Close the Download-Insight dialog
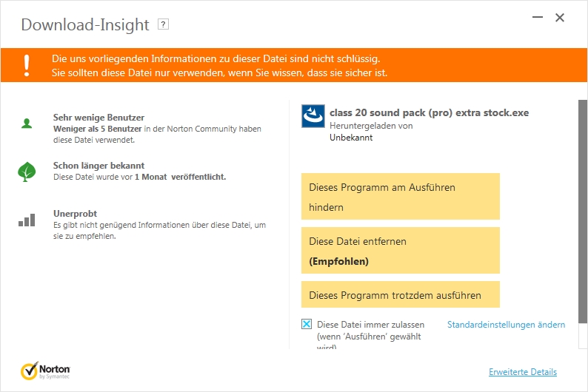 click(560, 17)
